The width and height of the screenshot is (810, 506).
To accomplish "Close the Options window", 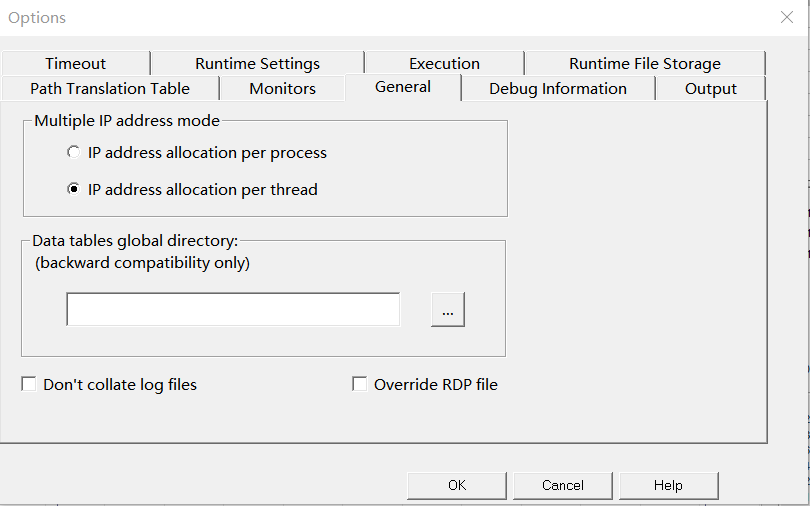I will click(x=787, y=17).
